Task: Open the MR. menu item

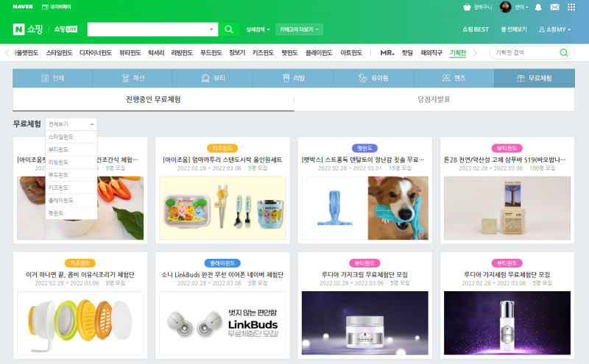Action: click(x=387, y=53)
